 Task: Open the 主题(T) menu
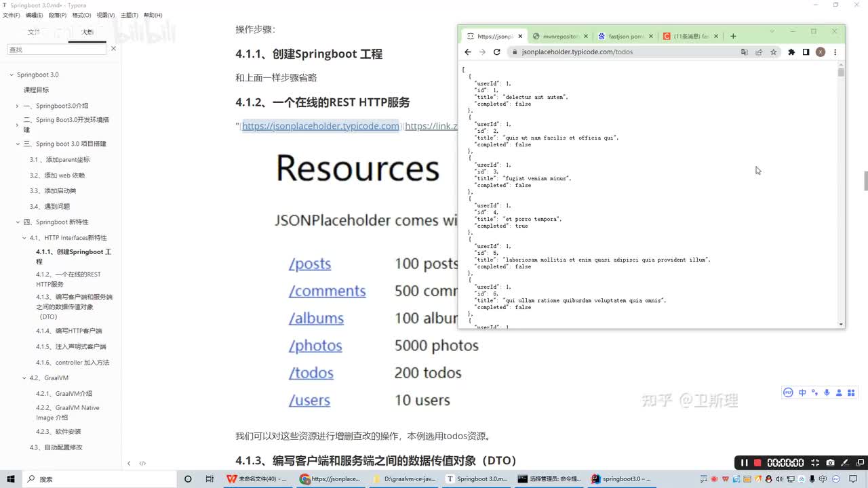pyautogui.click(x=130, y=15)
